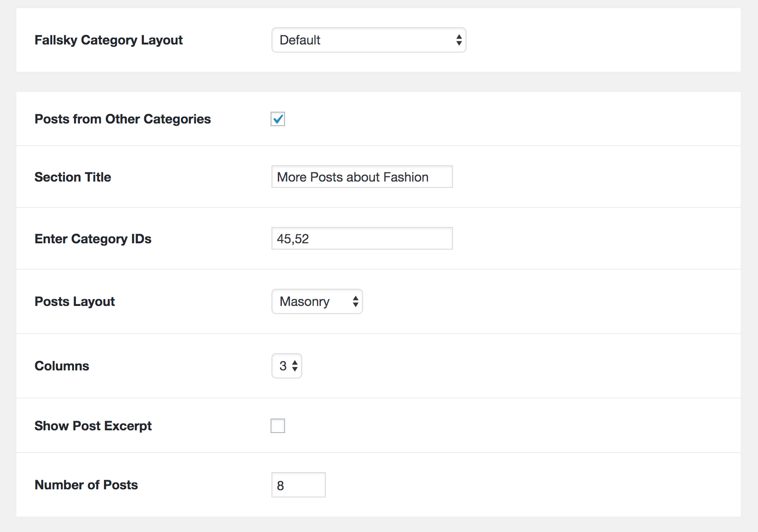This screenshot has height=532, width=758.
Task: Click the empty excerpt checkbox square
Action: click(x=277, y=426)
